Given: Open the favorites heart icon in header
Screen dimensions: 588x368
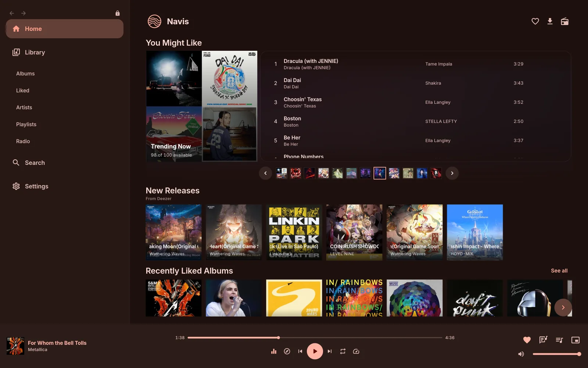Looking at the screenshot, I should point(535,21).
